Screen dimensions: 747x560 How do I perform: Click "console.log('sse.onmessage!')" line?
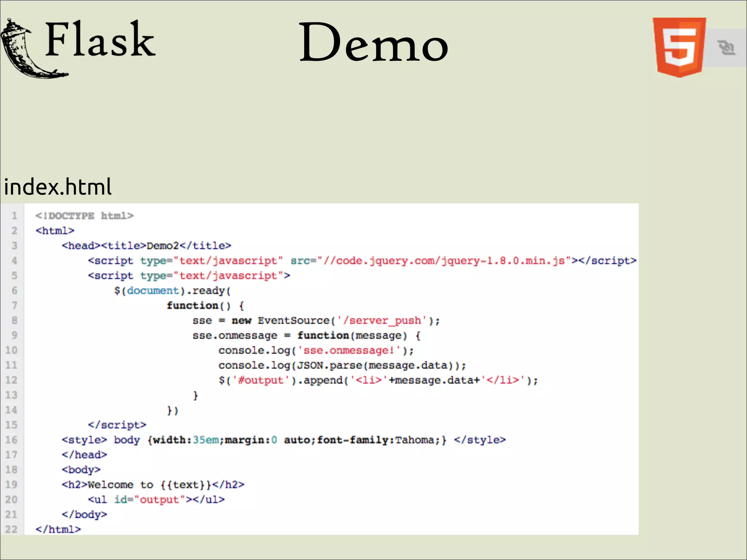click(316, 350)
